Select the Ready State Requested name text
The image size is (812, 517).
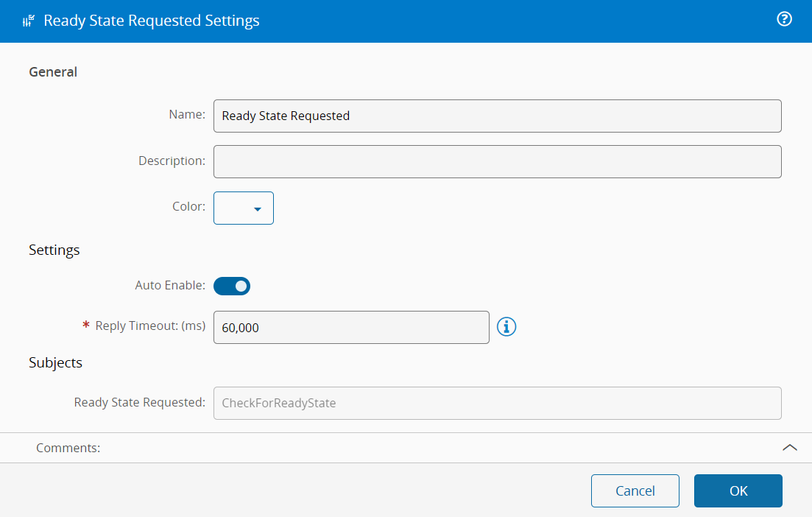coord(285,116)
